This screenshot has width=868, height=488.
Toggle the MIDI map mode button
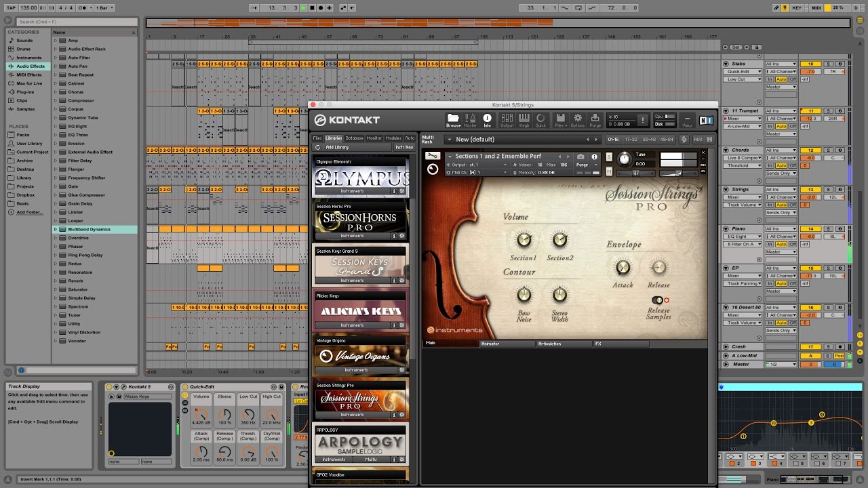pyautogui.click(x=816, y=7)
